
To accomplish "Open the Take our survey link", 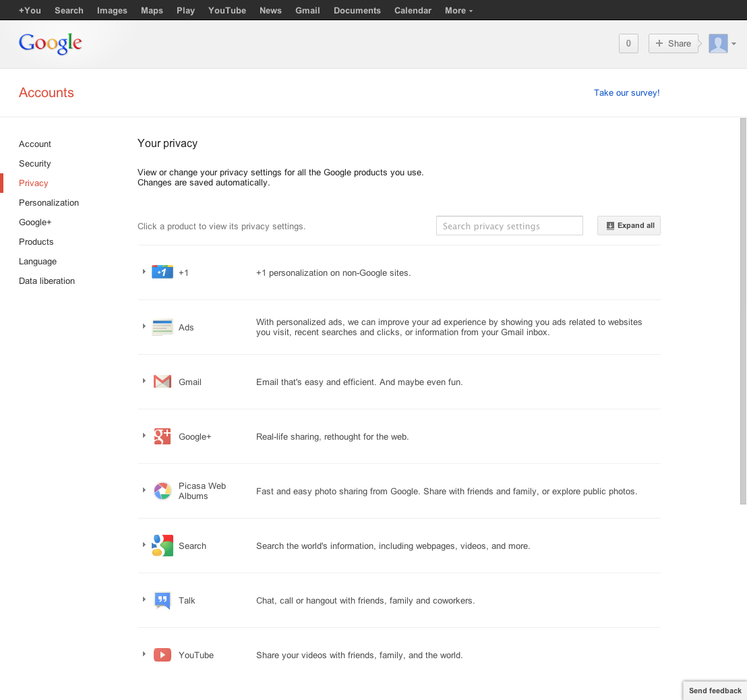I will coord(626,93).
